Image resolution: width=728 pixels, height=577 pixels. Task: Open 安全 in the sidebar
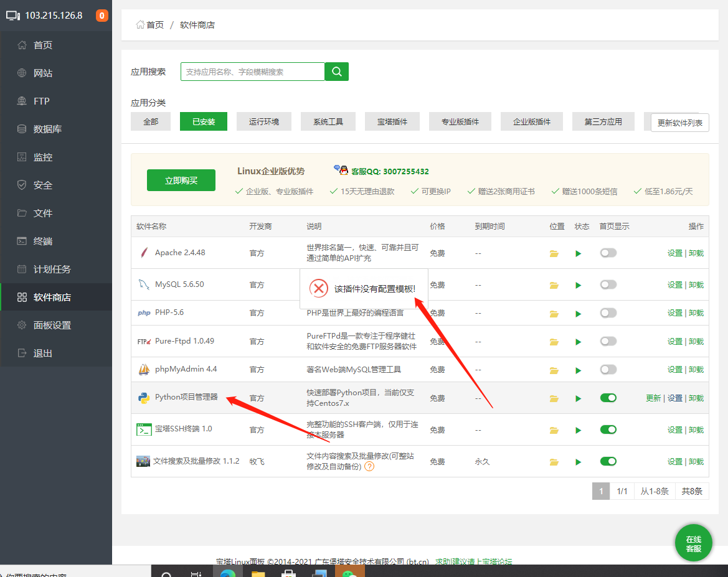click(56, 185)
